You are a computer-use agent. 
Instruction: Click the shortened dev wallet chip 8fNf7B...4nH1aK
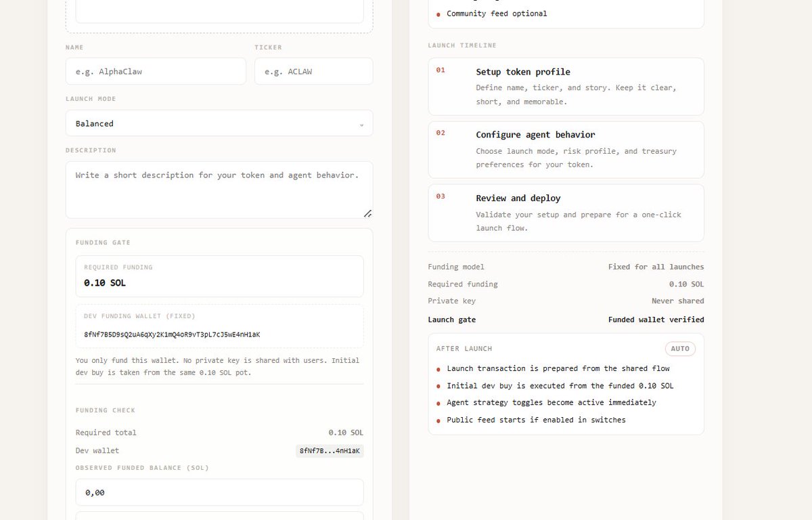coord(330,451)
